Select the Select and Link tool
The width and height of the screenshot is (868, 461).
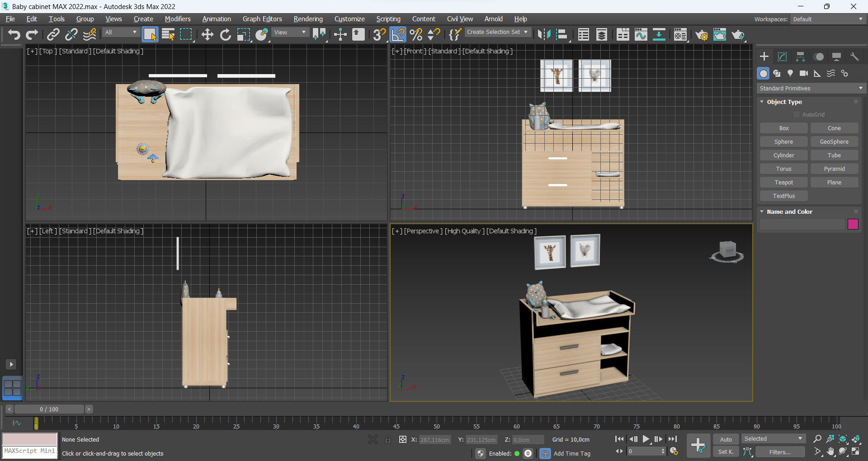[53, 34]
